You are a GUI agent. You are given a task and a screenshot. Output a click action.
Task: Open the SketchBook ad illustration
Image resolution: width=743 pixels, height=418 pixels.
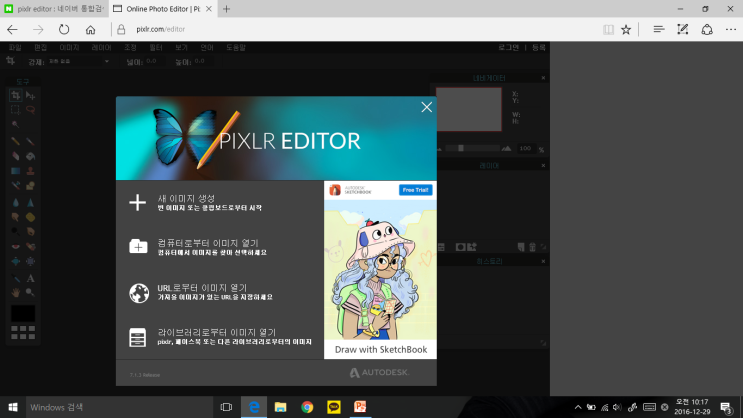coord(380,269)
